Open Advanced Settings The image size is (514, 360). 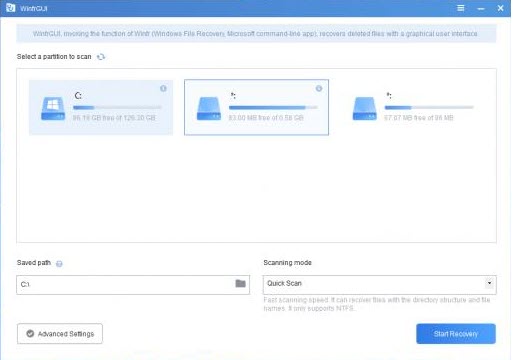[60, 334]
